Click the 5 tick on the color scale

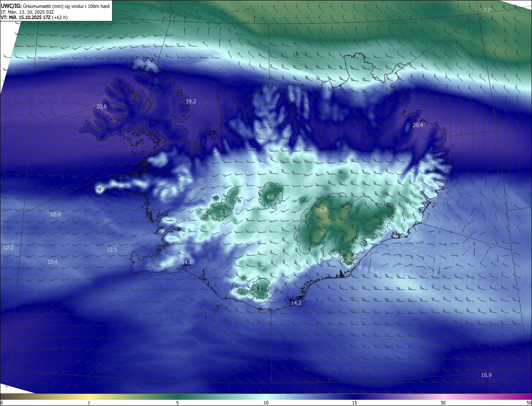[177, 403]
